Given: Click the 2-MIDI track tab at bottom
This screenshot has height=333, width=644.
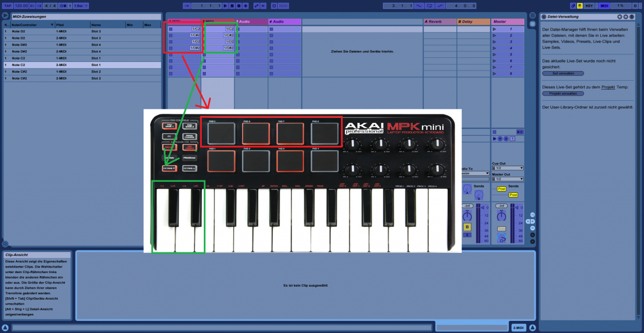Looking at the screenshot, I should (x=518, y=327).
